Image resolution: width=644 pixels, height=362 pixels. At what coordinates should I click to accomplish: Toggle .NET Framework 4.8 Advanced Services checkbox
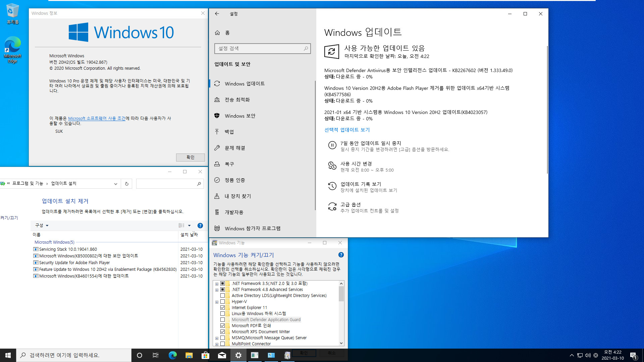[222, 290]
